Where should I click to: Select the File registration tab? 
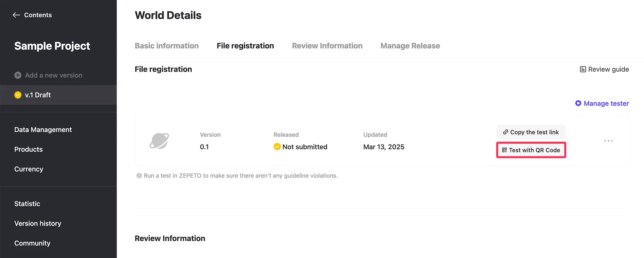point(245,46)
